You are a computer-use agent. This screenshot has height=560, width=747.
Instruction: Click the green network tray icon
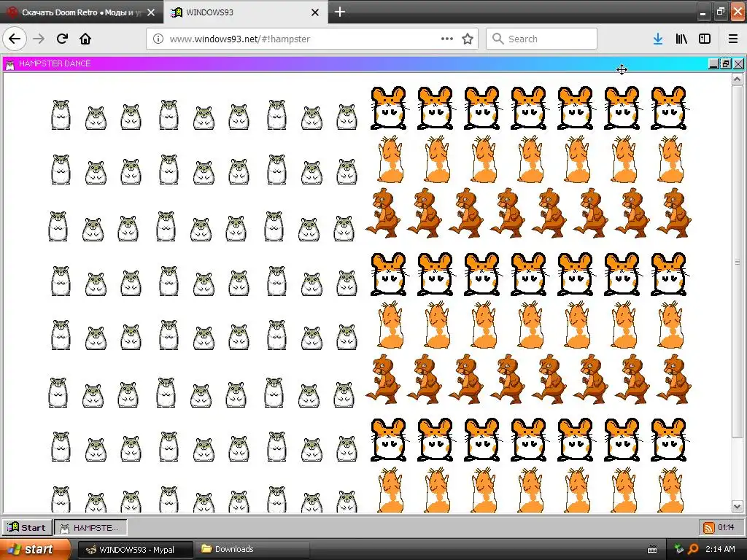(x=679, y=549)
